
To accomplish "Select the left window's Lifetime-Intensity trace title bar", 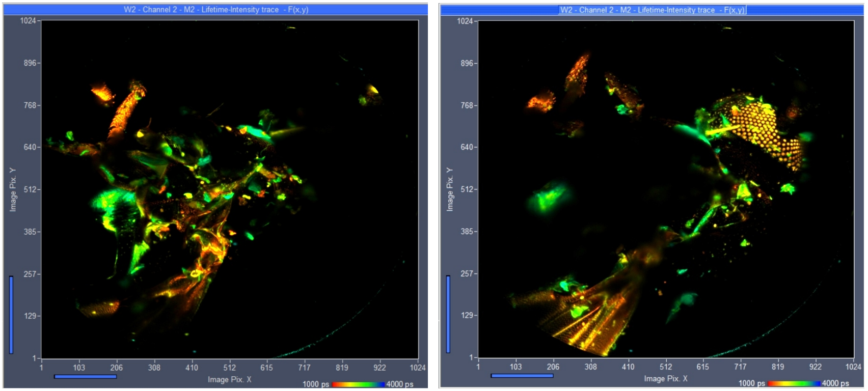I will click(x=215, y=9).
